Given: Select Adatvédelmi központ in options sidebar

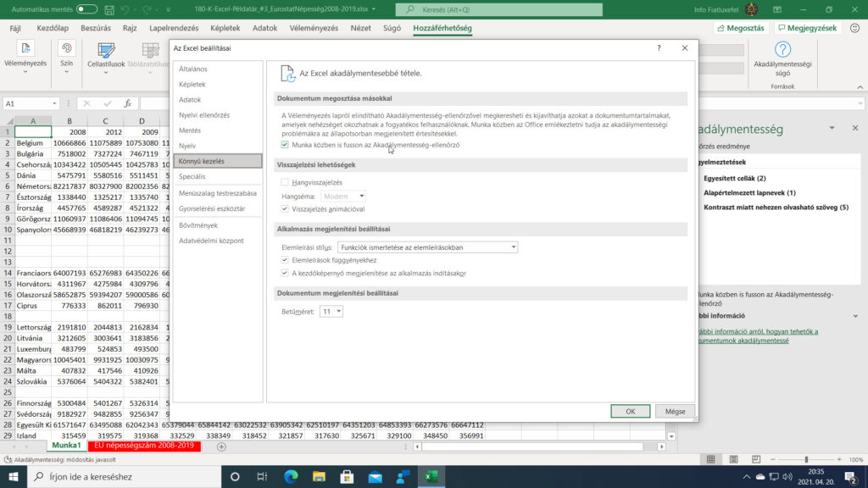Looking at the screenshot, I should (218, 241).
